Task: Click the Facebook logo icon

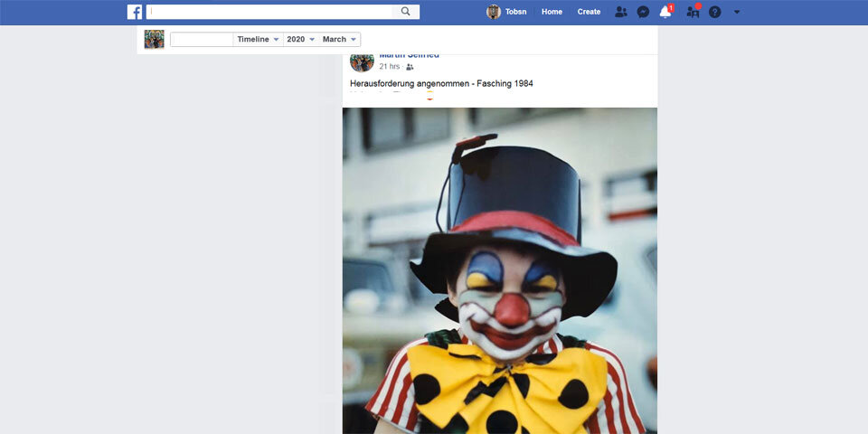Action: [135, 12]
